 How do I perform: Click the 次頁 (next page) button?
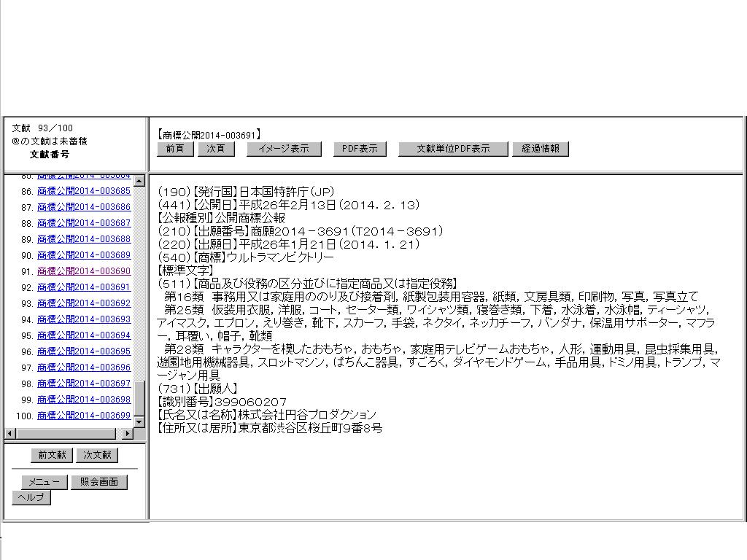point(216,149)
